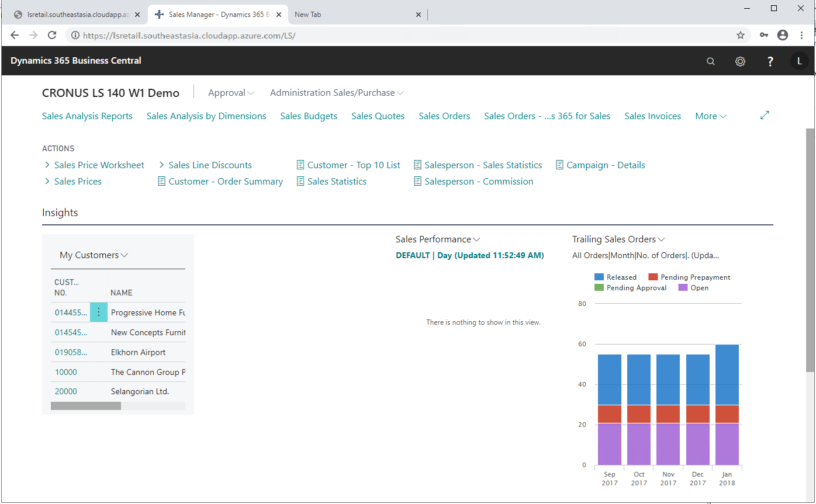Click the three-dot row menu for Progressive Home

(99, 312)
